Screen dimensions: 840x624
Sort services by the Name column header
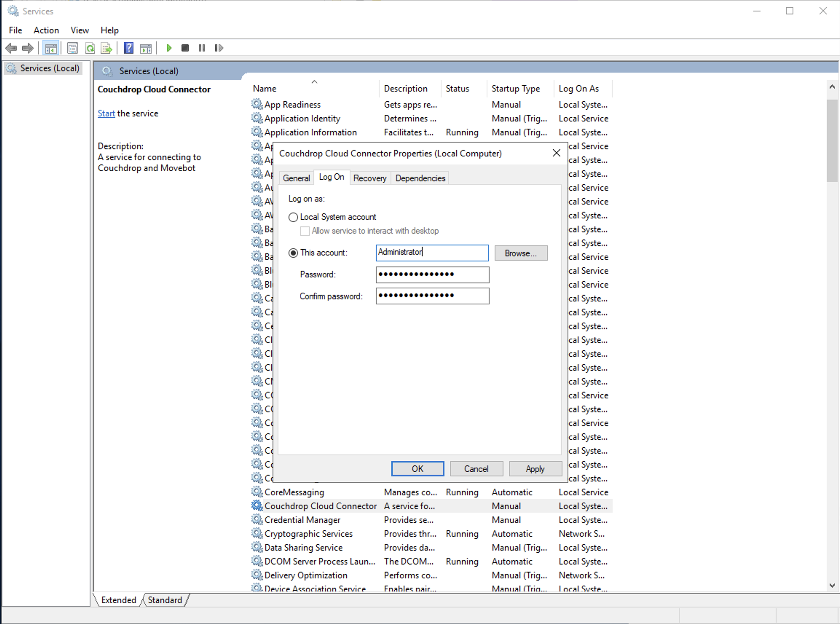314,88
